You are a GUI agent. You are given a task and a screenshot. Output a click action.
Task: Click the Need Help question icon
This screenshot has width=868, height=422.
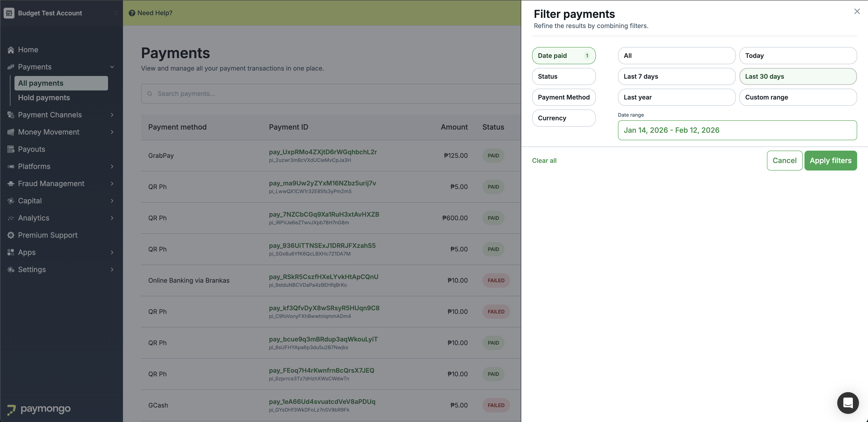(x=132, y=13)
